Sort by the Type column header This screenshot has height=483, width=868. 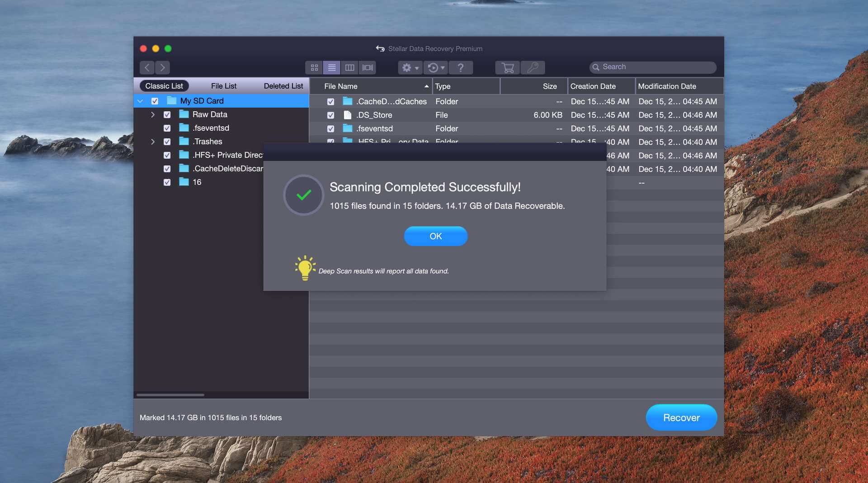pyautogui.click(x=466, y=86)
